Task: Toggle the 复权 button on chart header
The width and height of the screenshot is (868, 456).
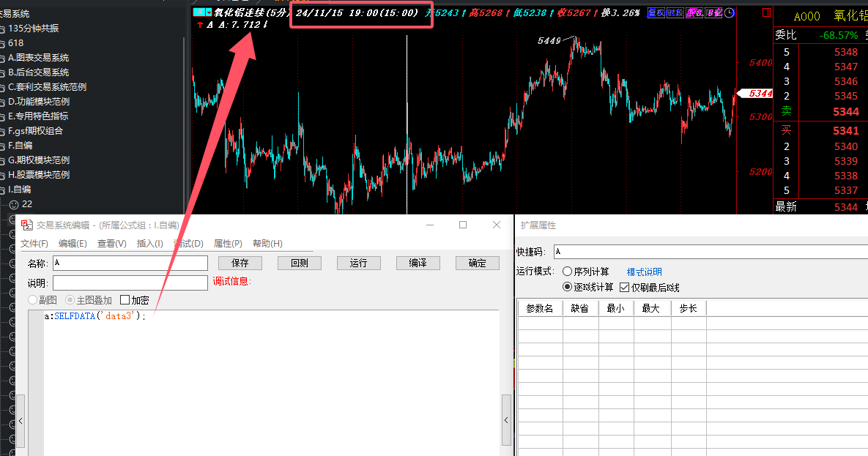Action: 656,12
